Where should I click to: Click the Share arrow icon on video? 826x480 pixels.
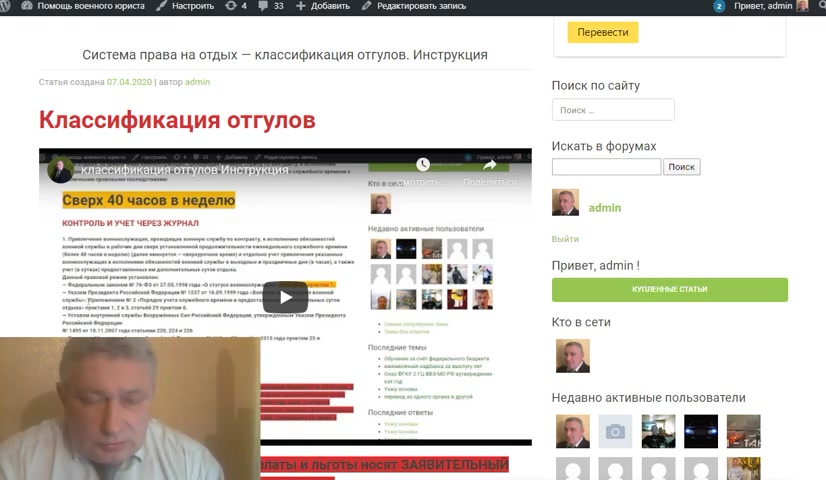[490, 164]
